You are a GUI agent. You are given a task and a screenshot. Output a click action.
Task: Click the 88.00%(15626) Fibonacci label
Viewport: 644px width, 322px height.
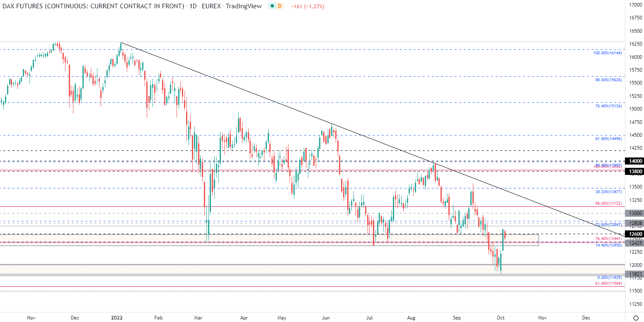[x=608, y=80]
